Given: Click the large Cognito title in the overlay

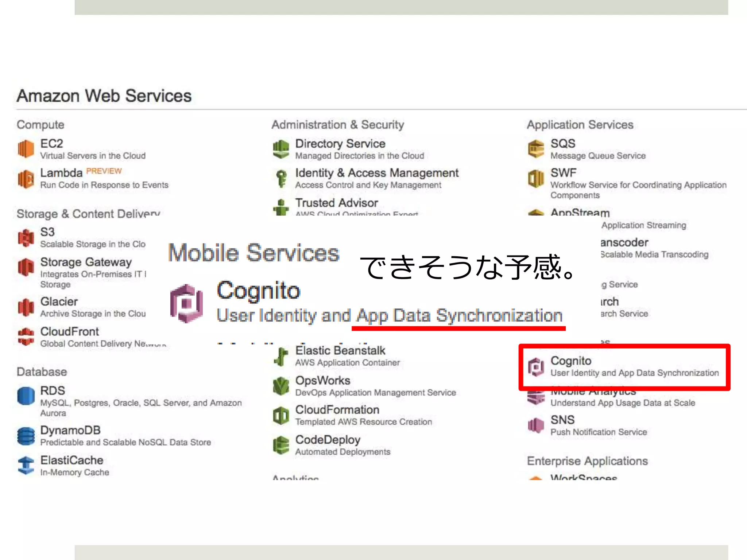Looking at the screenshot, I should [x=258, y=291].
